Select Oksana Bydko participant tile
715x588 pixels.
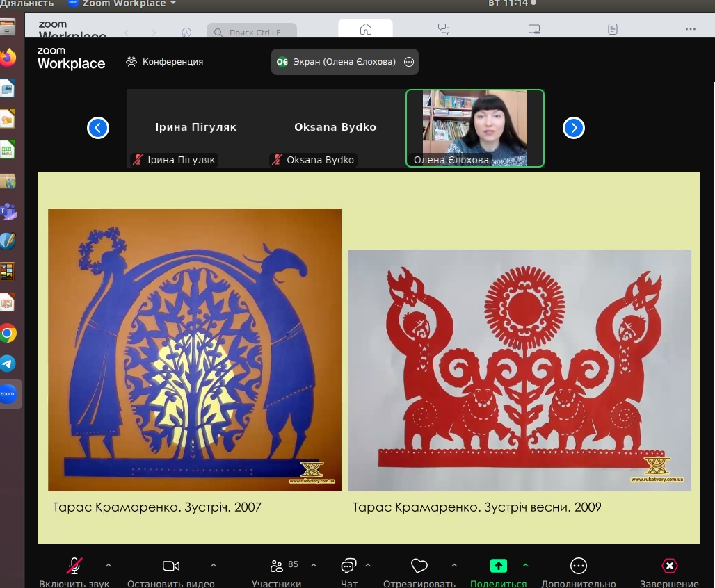point(335,128)
